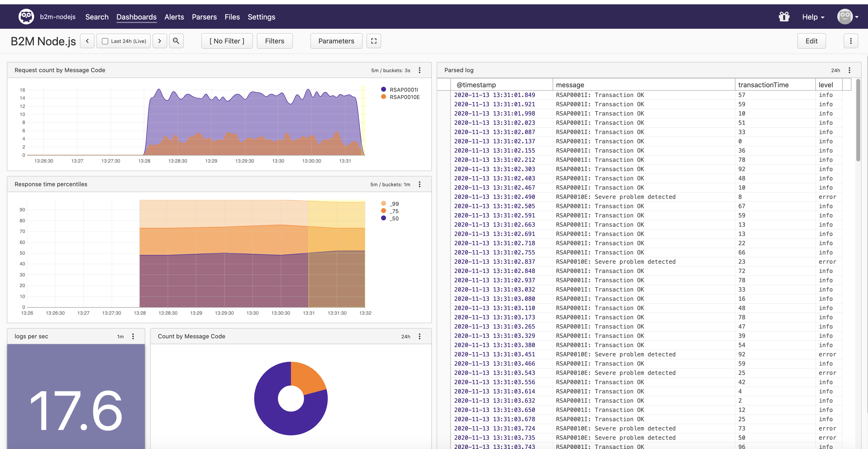The height and width of the screenshot is (449, 868).
Task: Toggle RSAP0001I series in legend
Action: [x=403, y=89]
